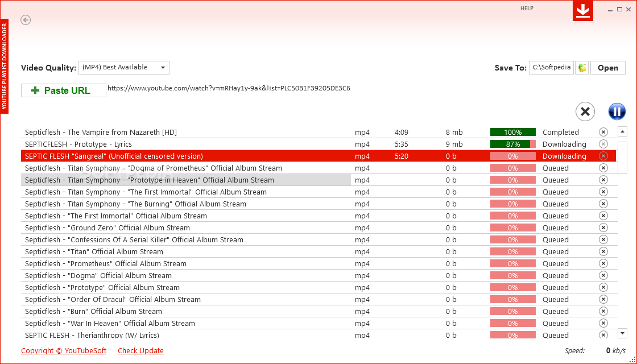Select 'Order Of Dracul' Official Album Stream title
The width and height of the screenshot is (637, 364).
point(113,299)
